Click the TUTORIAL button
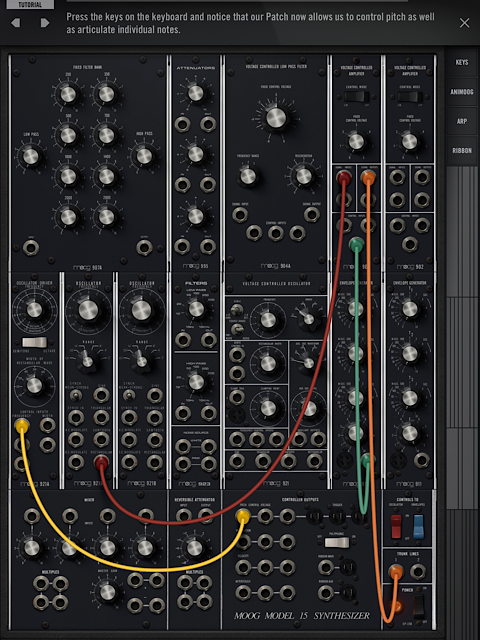 pos(30,4)
